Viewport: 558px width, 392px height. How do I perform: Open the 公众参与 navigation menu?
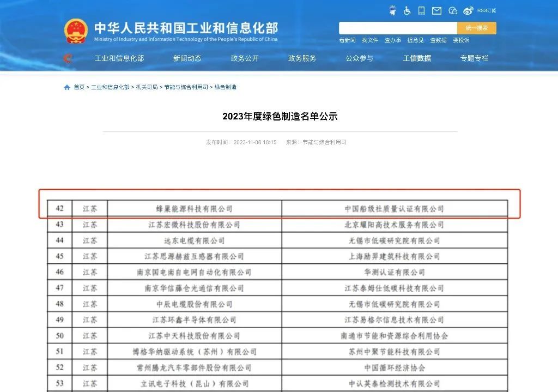360,58
